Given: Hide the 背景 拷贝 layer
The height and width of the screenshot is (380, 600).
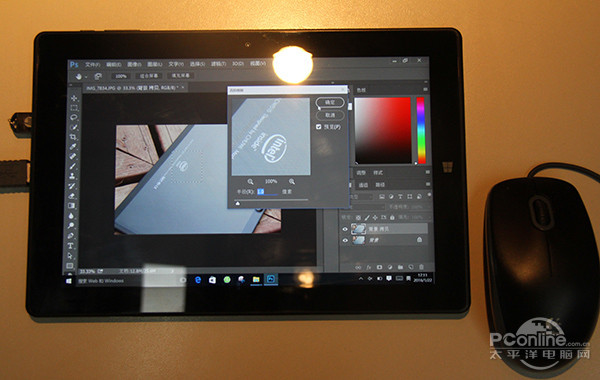Looking at the screenshot, I should (x=345, y=229).
